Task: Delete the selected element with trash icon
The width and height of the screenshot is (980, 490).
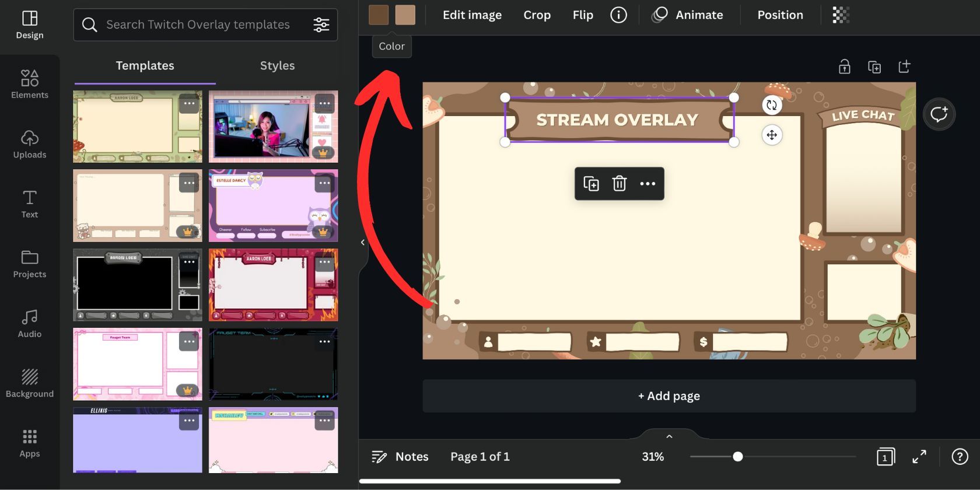Action: 619,184
